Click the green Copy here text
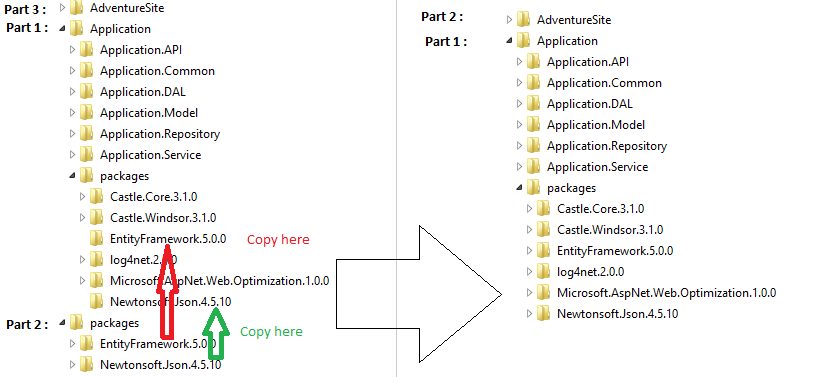This screenshot has height=377, width=820. coord(271,332)
